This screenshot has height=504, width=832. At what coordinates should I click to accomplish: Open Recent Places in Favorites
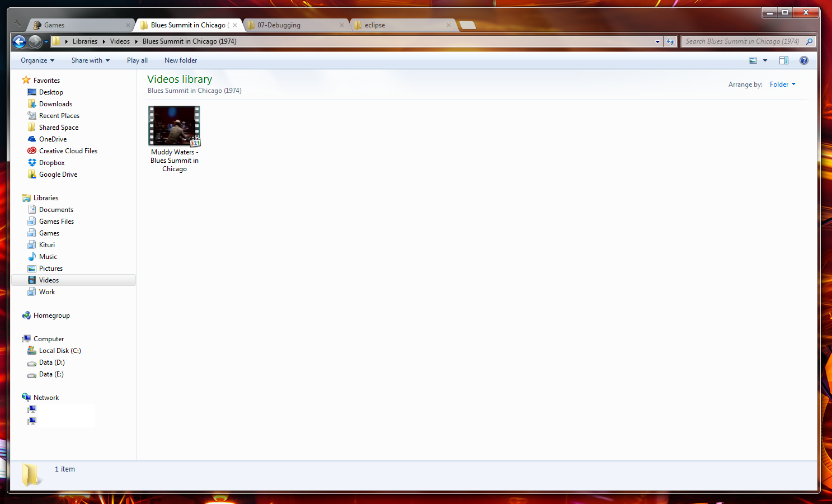[x=59, y=116]
